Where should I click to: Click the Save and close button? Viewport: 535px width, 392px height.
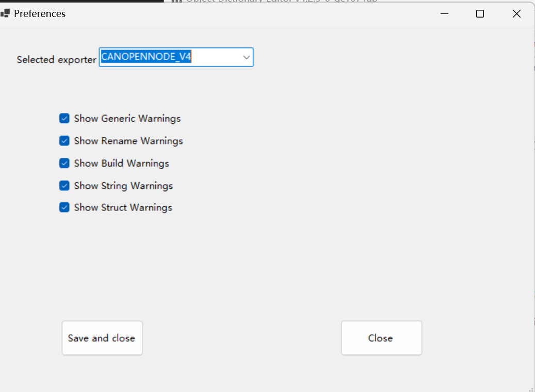[102, 338]
